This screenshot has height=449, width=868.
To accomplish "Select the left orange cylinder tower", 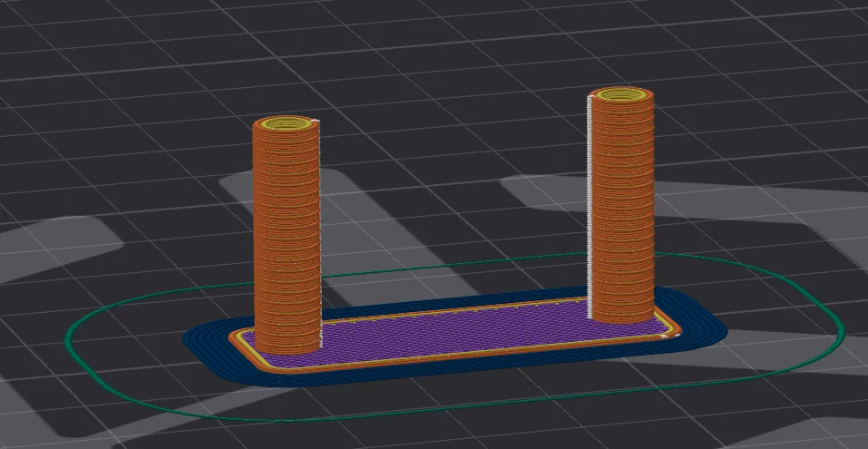I will click(x=287, y=235).
